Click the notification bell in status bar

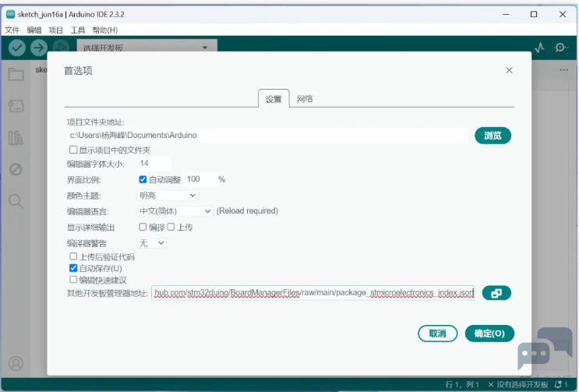click(558, 384)
